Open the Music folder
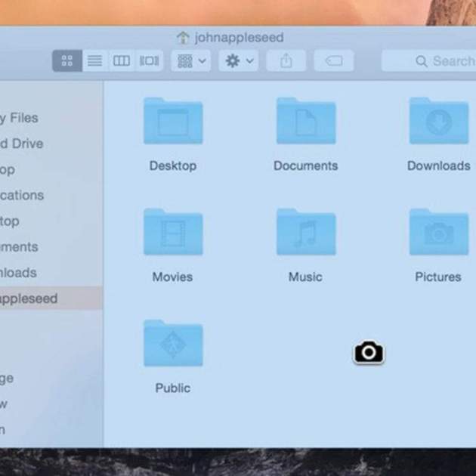This screenshot has width=476, height=476. (x=305, y=233)
